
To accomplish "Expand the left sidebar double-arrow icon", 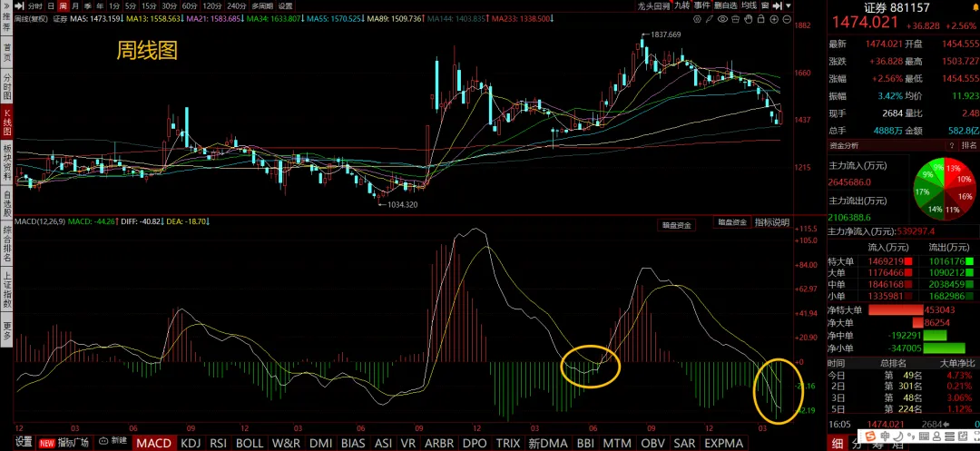I will (6, 6).
